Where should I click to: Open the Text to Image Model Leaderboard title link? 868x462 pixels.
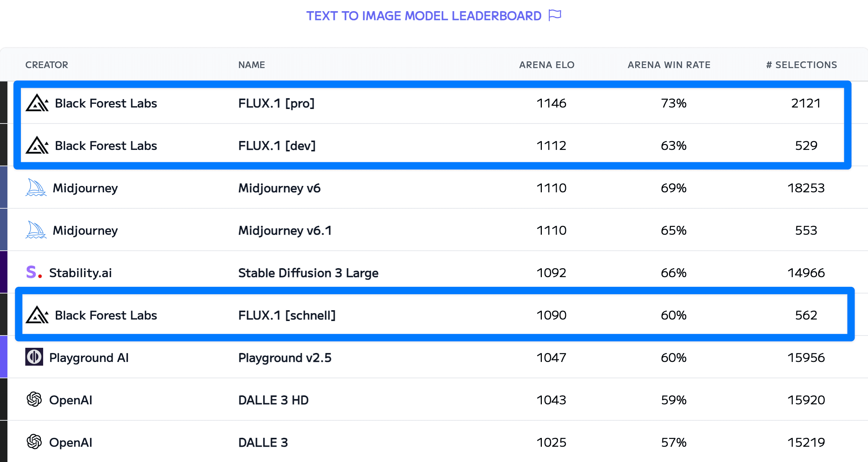(424, 16)
